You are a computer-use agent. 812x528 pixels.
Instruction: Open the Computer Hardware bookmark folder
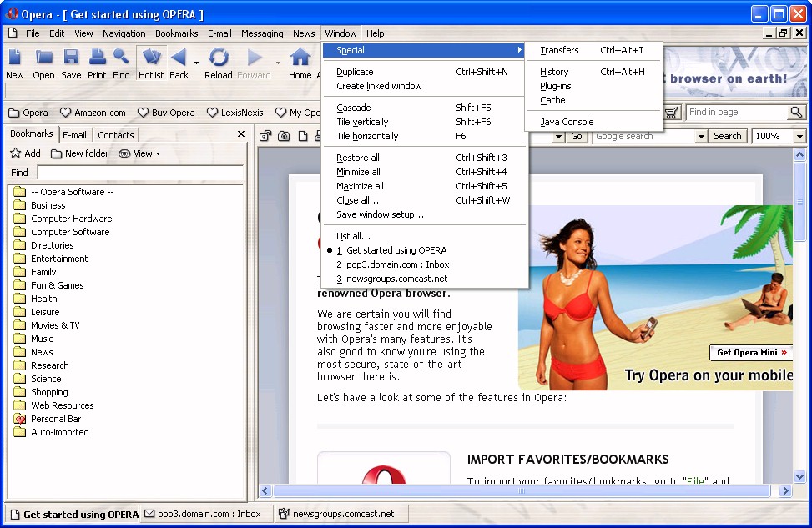coord(72,219)
